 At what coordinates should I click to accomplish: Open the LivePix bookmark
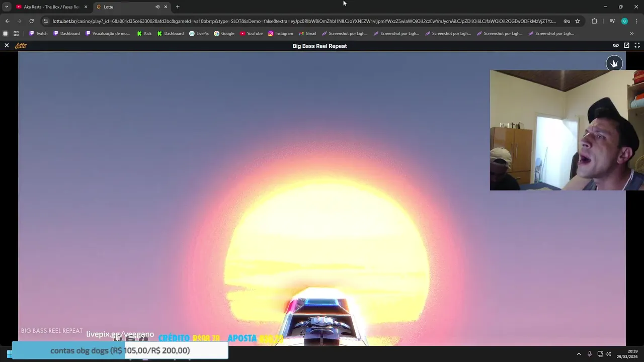(x=199, y=33)
